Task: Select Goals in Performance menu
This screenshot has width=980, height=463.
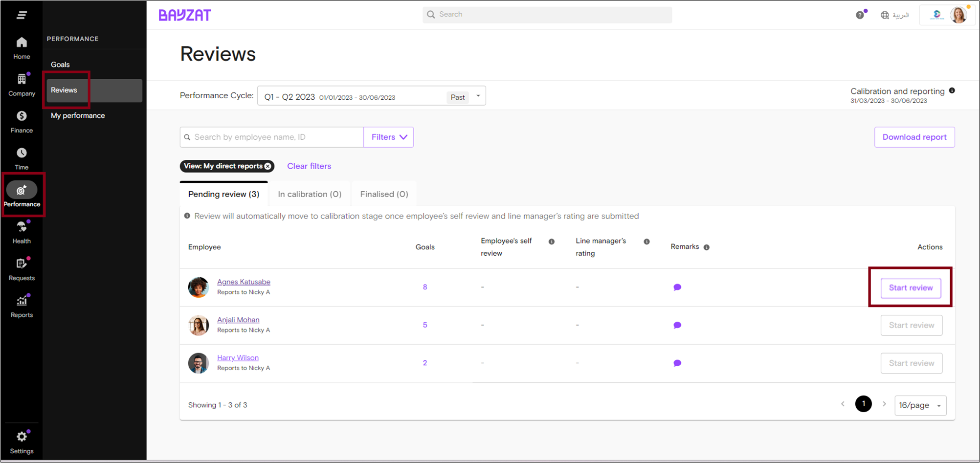Action: click(x=61, y=65)
